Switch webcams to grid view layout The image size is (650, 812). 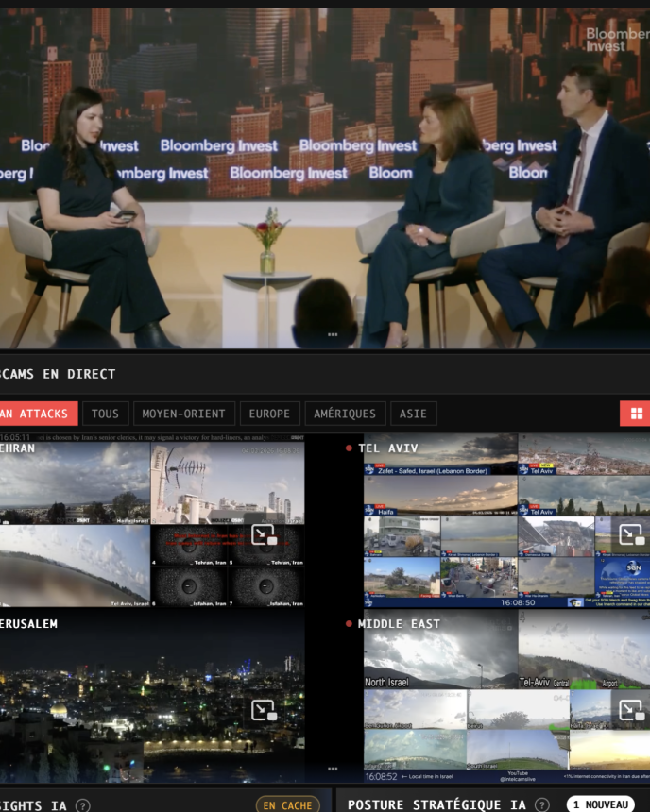(x=636, y=414)
